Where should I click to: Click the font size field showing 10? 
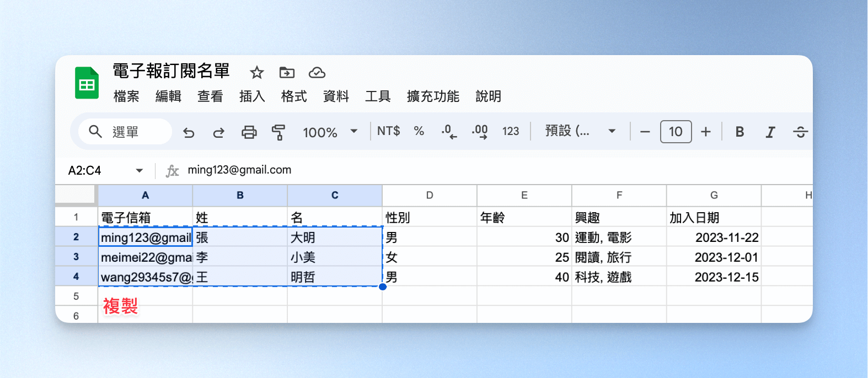[x=676, y=132]
